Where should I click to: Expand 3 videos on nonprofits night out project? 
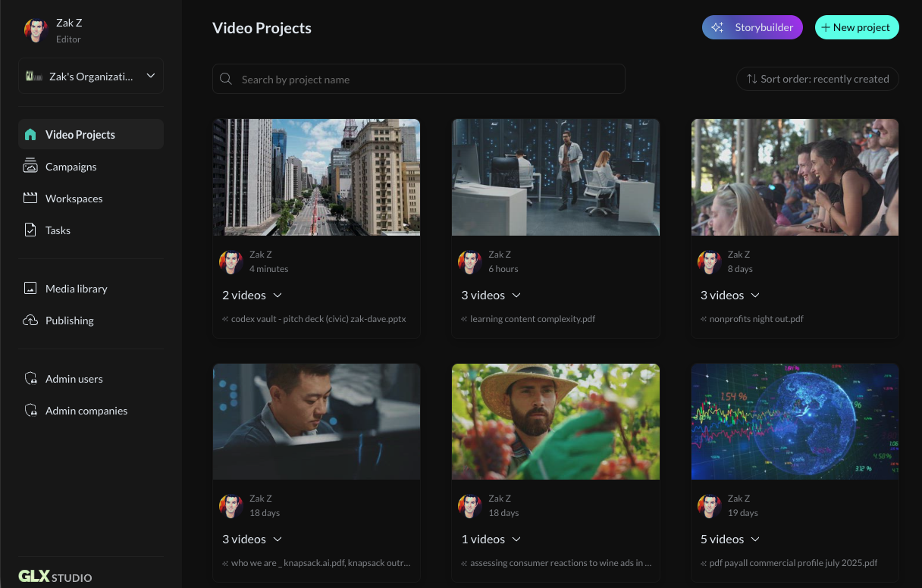tap(730, 295)
